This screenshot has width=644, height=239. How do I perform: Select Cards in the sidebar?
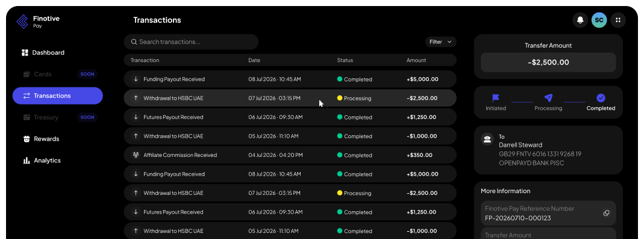click(x=43, y=74)
